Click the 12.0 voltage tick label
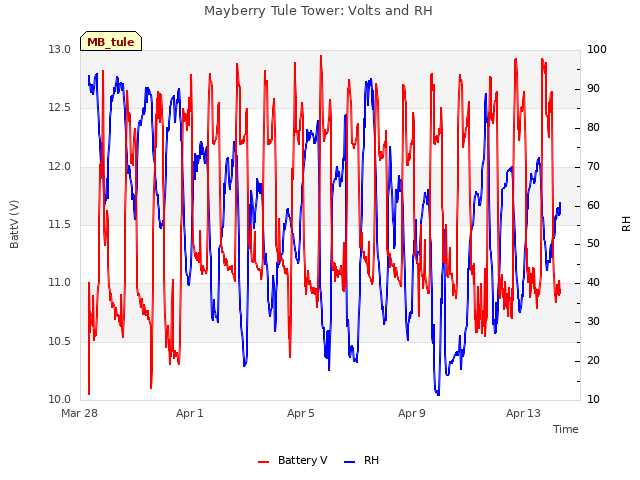Screen dimensions: 640x480 [60, 167]
